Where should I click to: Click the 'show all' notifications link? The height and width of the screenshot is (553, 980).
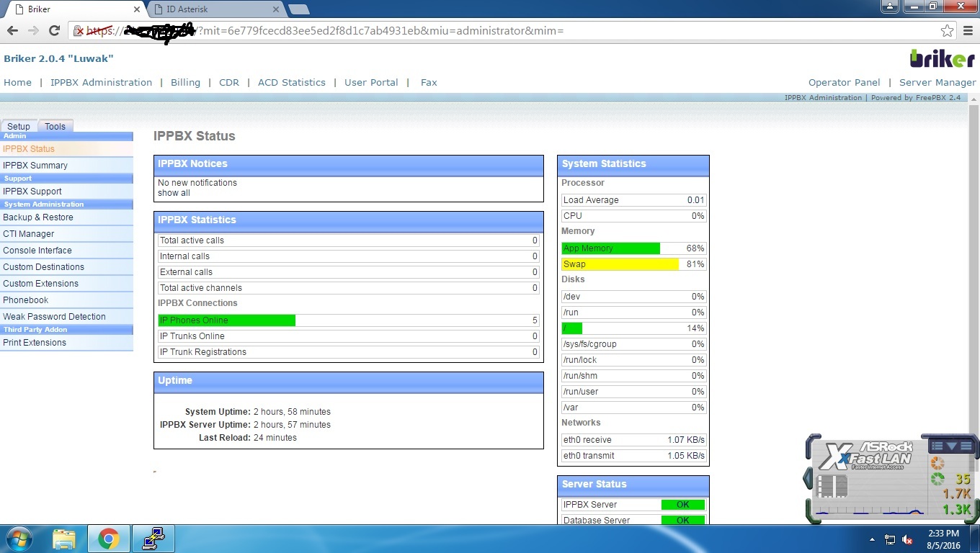174,193
